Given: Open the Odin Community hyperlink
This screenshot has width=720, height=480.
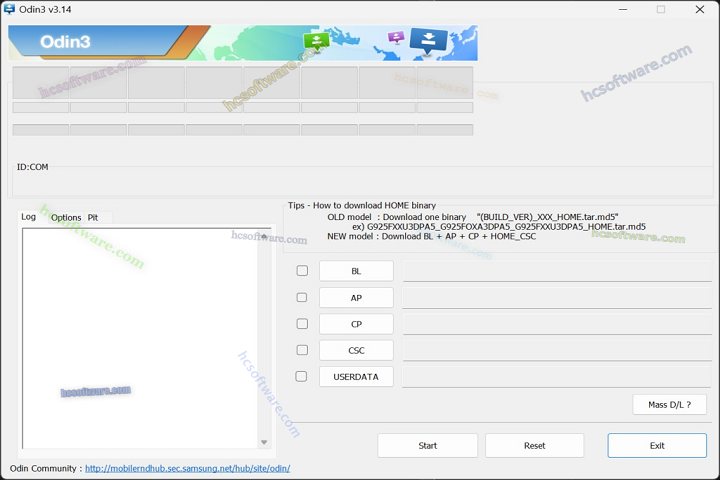Looking at the screenshot, I should pyautogui.click(x=187, y=468).
